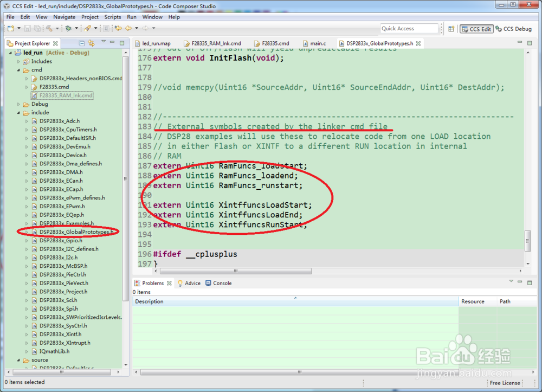Image resolution: width=542 pixels, height=392 pixels.
Task: Click the Description column header
Action: pyautogui.click(x=295, y=301)
